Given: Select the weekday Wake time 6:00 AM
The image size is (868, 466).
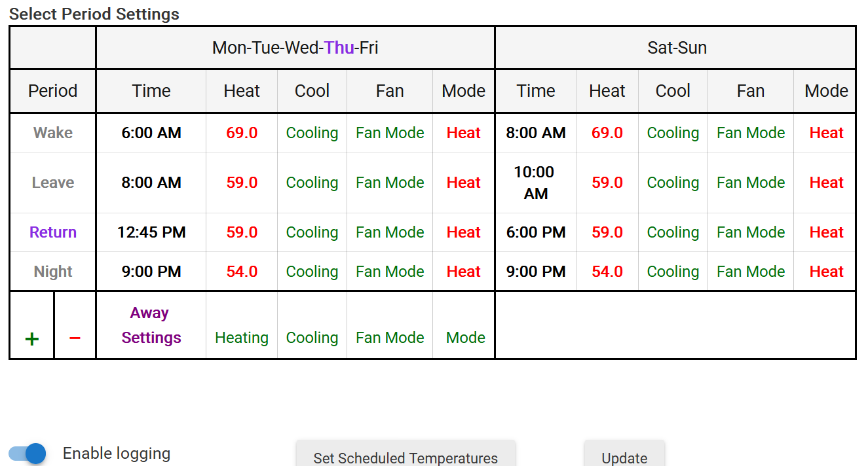Looking at the screenshot, I should tap(151, 133).
